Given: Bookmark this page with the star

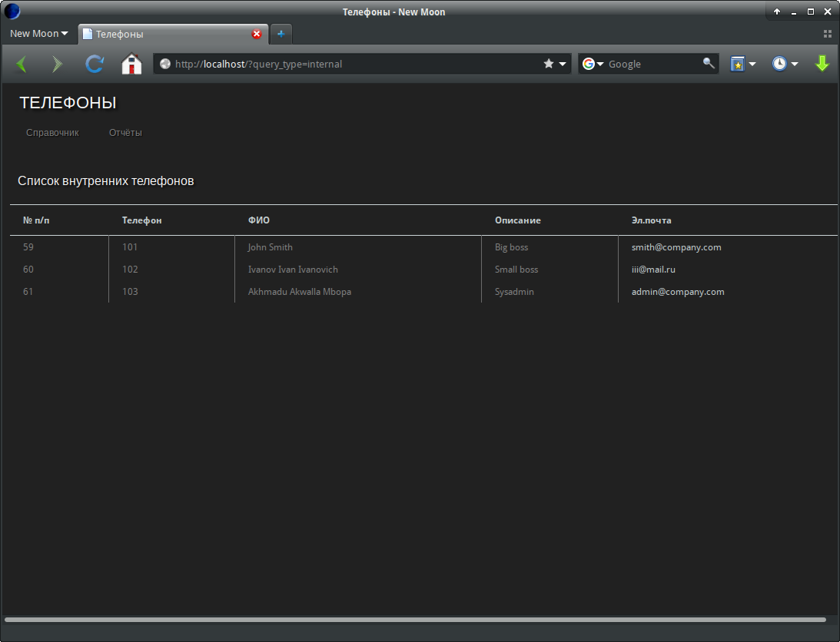Looking at the screenshot, I should (549, 64).
